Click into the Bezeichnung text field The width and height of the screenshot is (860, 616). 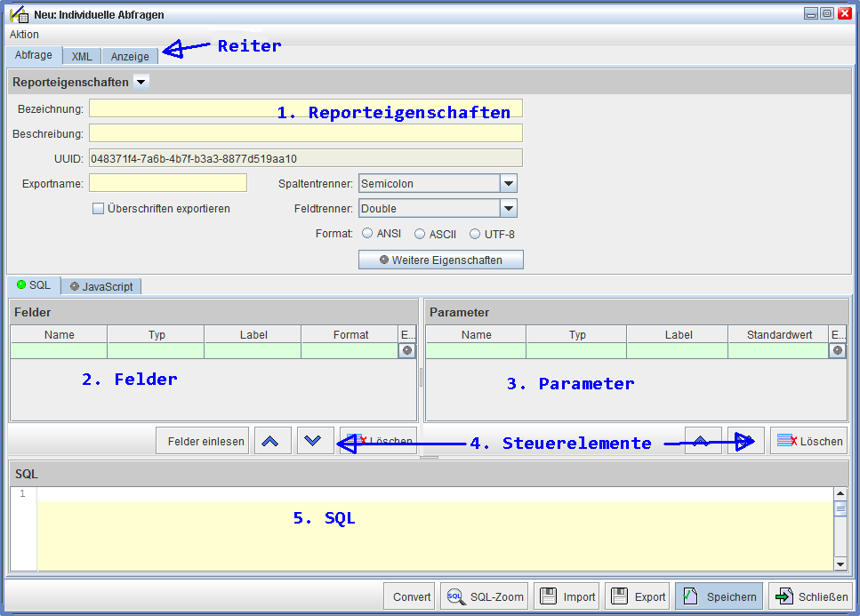[305, 108]
